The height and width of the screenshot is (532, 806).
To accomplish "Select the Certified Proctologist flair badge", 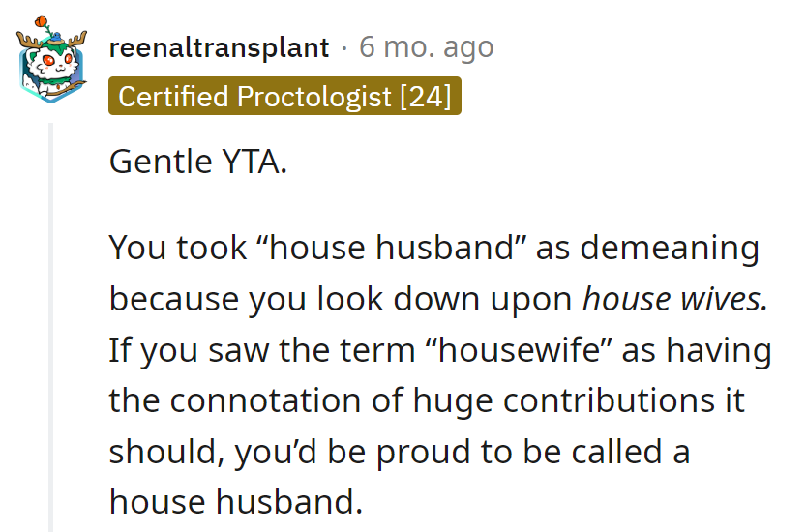I will (284, 96).
